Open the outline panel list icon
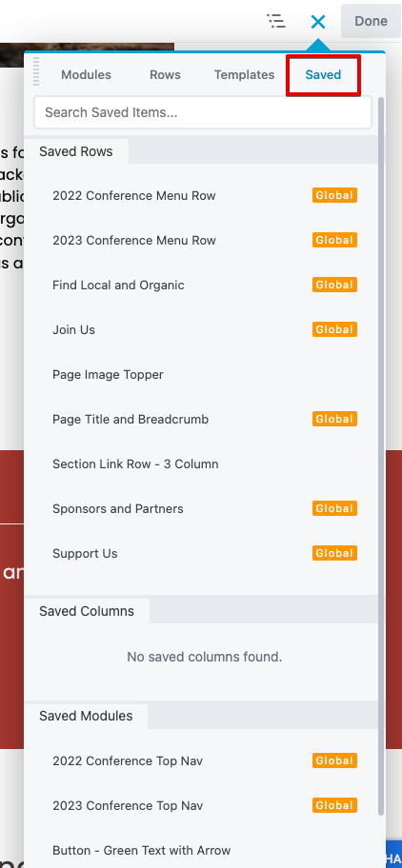 click(x=276, y=21)
